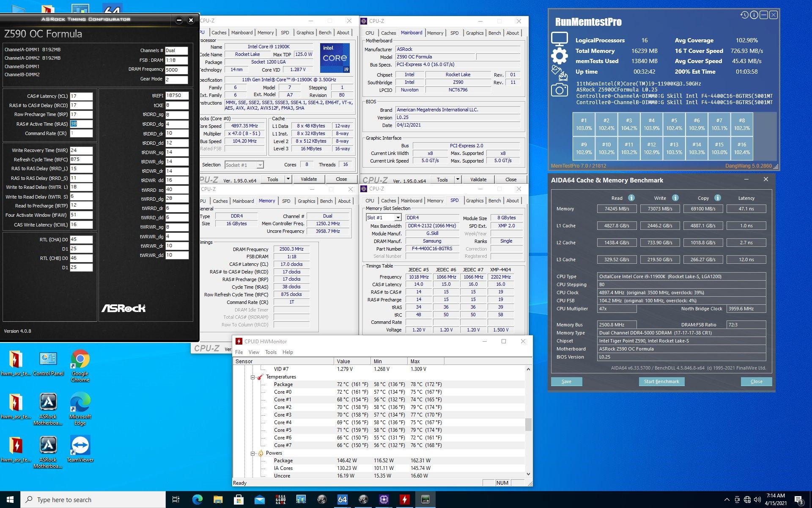Open the history clock icon in RunMemtestPro
Viewport: 812px width, 508px height.
coord(744,15)
